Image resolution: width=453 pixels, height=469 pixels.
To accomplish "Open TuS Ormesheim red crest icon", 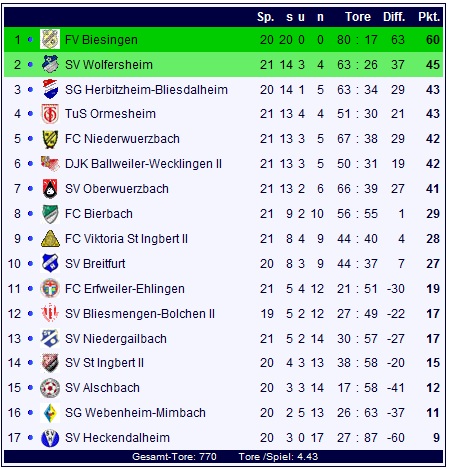I will point(50,114).
